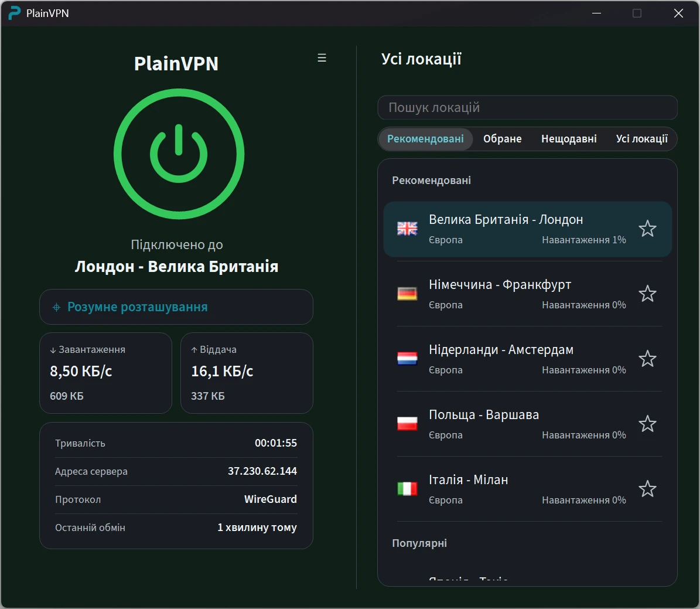Click the 'Усі локації' panel heading
Viewport: 700px width, 609px height.
tap(421, 59)
